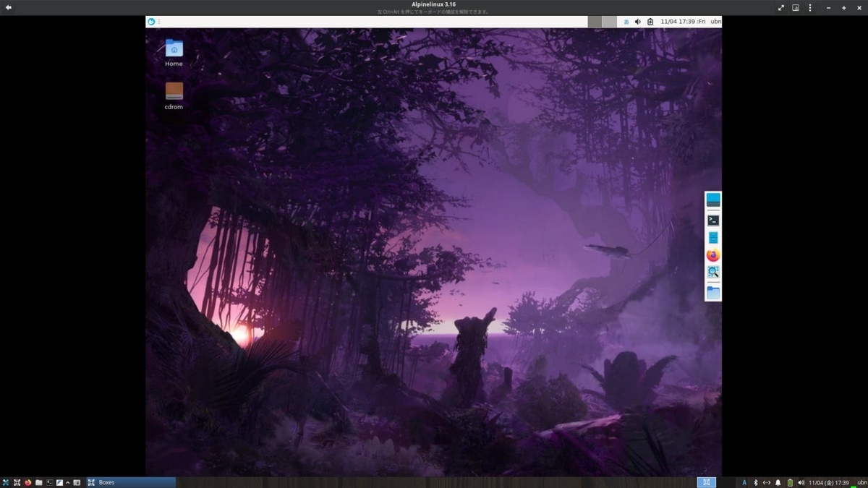This screenshot has height=488, width=868.
Task: Open the guest panel clock showing 17:39 Fri
Action: coord(682,22)
